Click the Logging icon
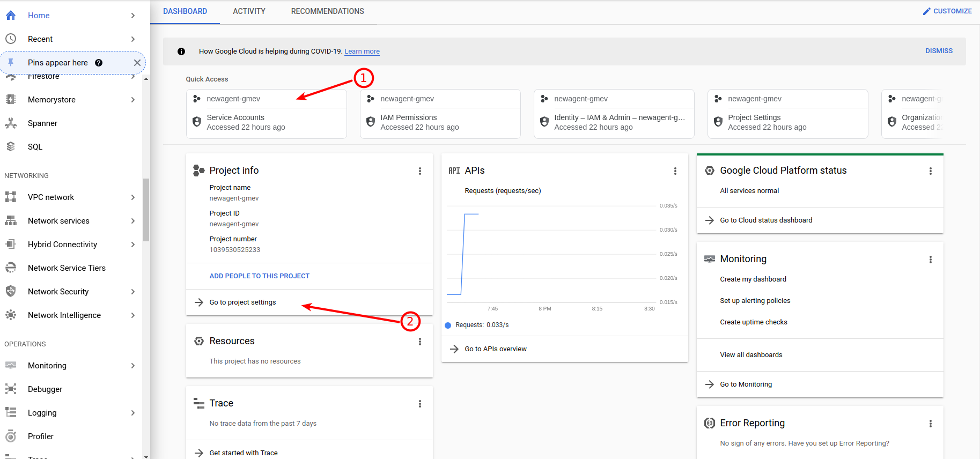The width and height of the screenshot is (980, 459). tap(11, 413)
